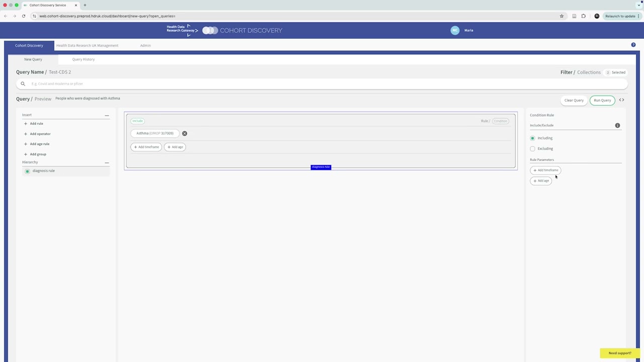Click the Asthma (OMOP 317009) concept chip
This screenshot has height=362, width=644.
click(155, 133)
